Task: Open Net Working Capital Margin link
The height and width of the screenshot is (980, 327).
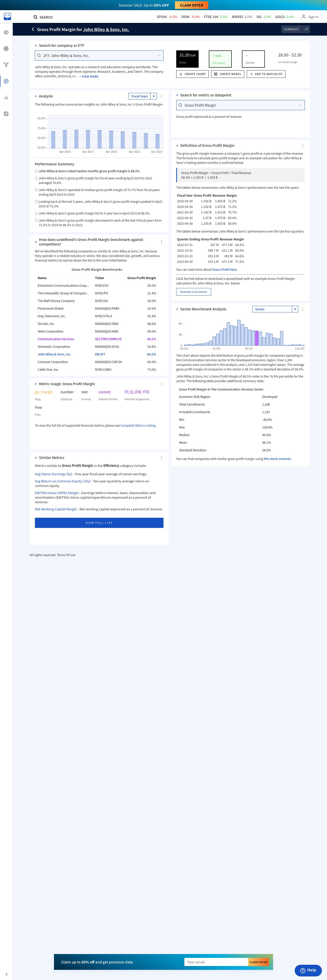Action: click(56, 509)
